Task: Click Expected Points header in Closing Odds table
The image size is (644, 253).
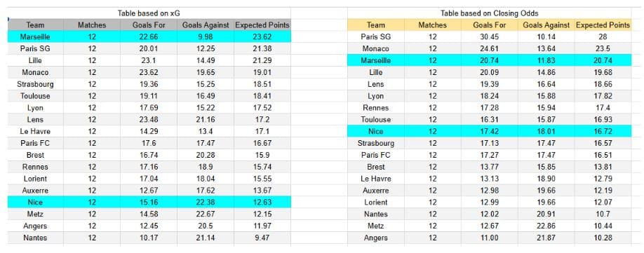Action: (603, 25)
